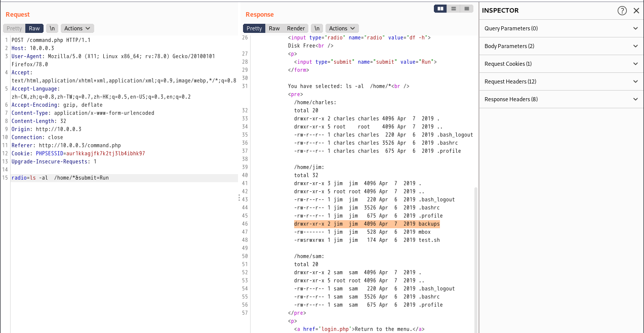Click the INSPECTOR panel heading
644x333 pixels.
click(x=500, y=11)
